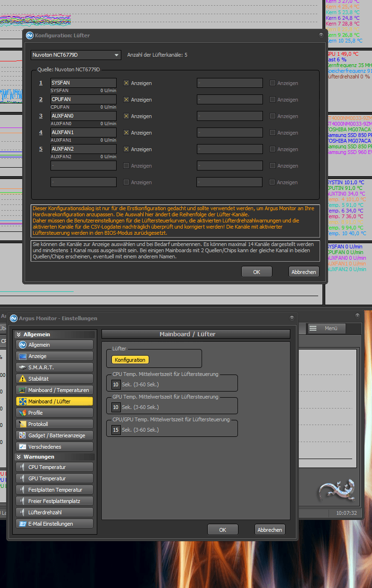Confirm fan configuration dialog with OK

tap(257, 272)
